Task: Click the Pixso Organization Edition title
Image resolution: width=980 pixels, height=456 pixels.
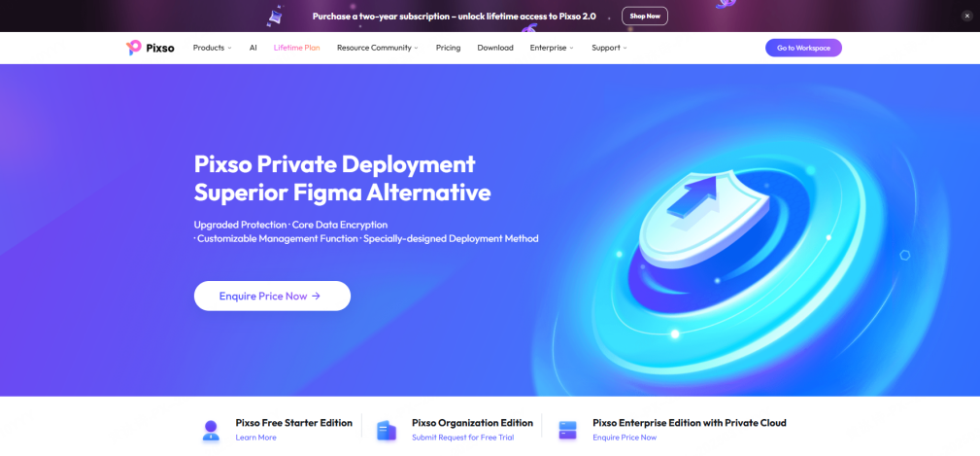Action: click(x=472, y=423)
